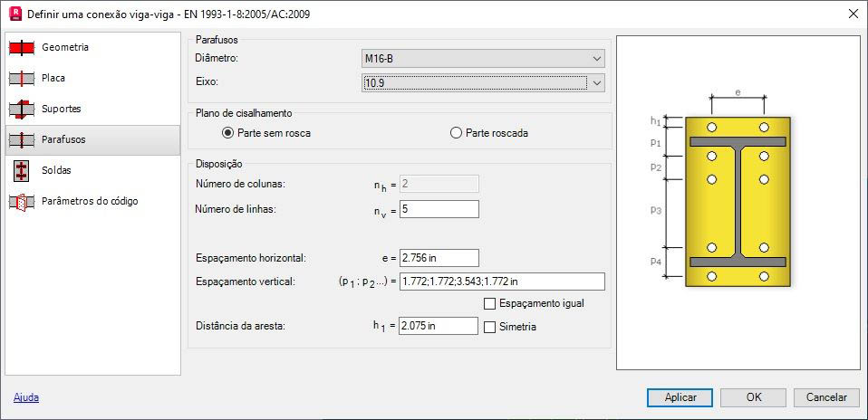Click the Robot app icon in title bar
The height and width of the screenshot is (420, 868).
click(15, 14)
